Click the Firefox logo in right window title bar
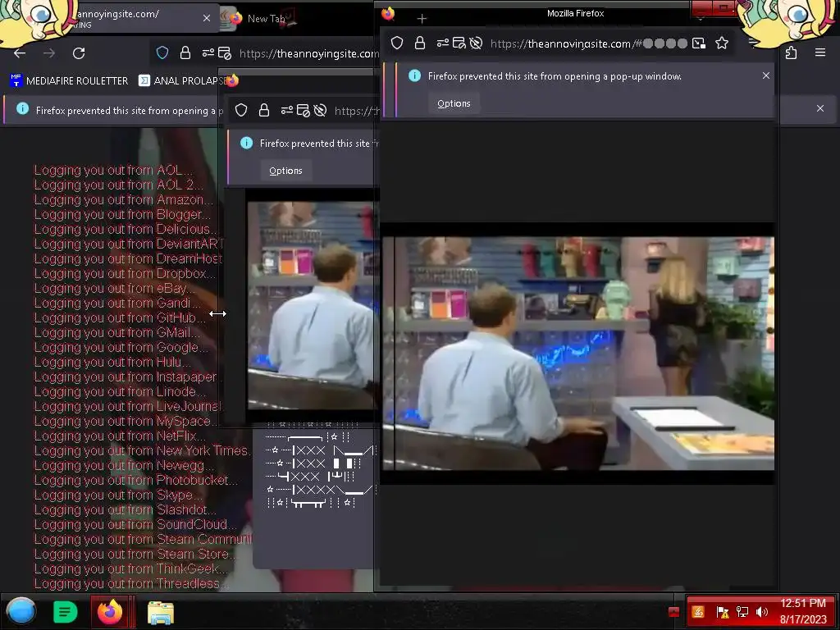 388,13
